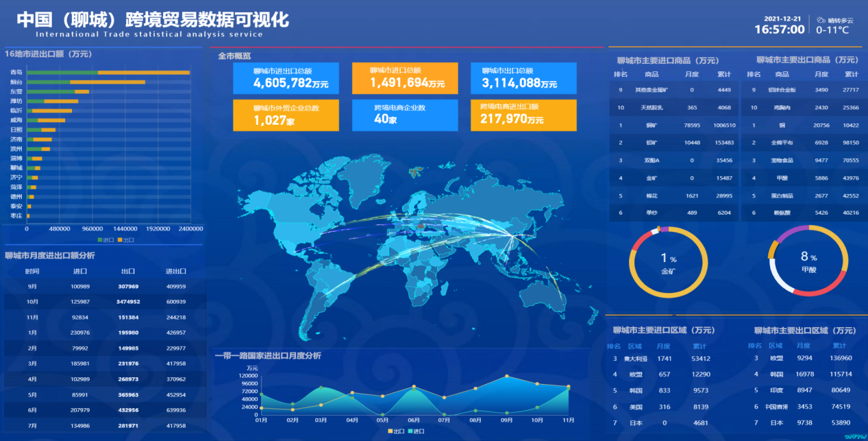
Task: Click the 青岛 bar in city chart
Action: 108,72
